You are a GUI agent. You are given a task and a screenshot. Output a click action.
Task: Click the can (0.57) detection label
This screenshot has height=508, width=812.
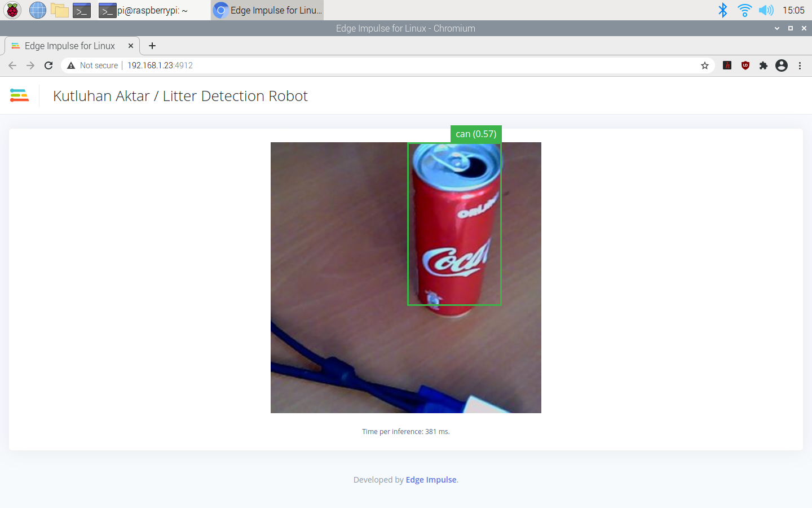coord(476,134)
